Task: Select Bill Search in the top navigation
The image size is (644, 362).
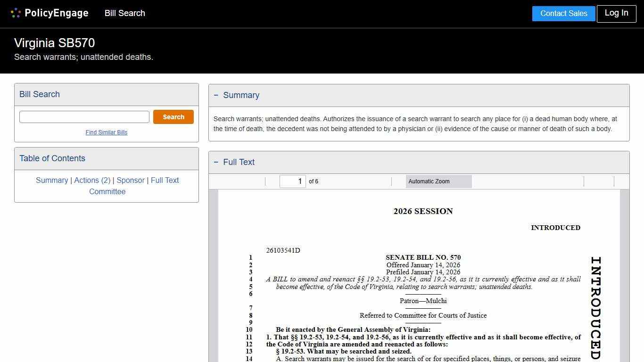Action: [124, 13]
